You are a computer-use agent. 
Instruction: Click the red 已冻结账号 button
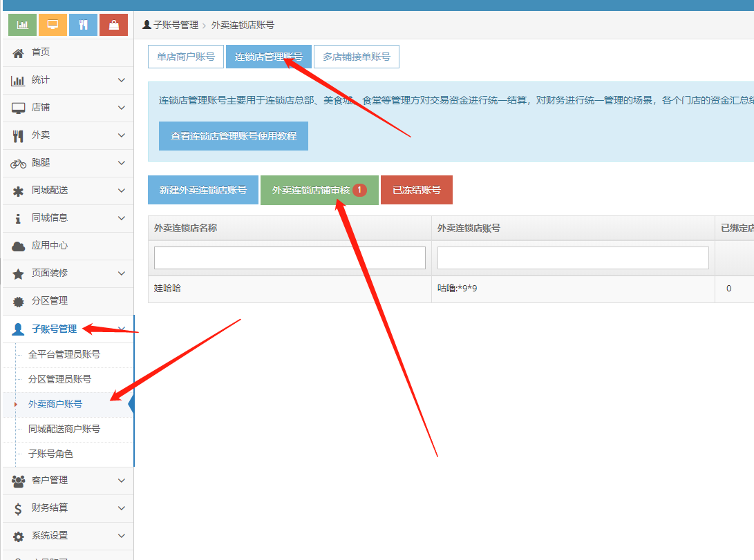417,190
